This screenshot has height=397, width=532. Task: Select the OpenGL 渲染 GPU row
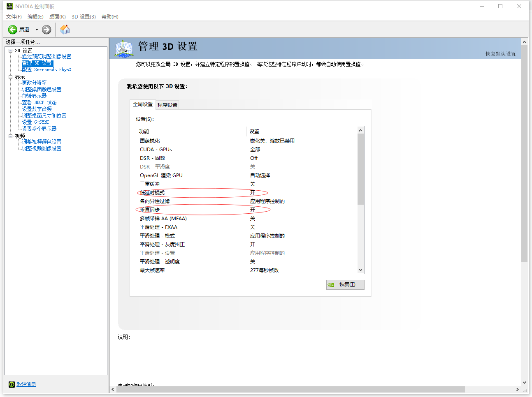(246, 175)
